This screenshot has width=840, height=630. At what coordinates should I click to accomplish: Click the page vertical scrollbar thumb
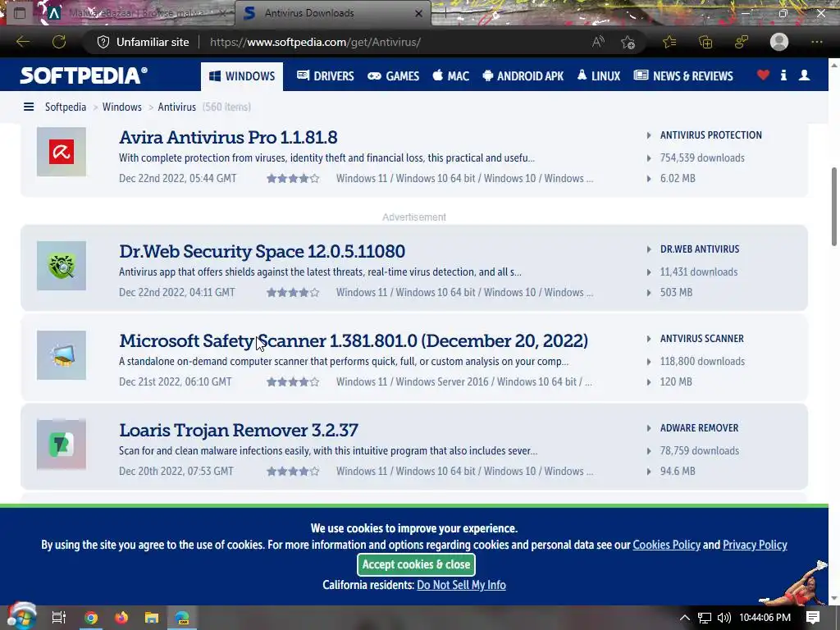[834, 206]
